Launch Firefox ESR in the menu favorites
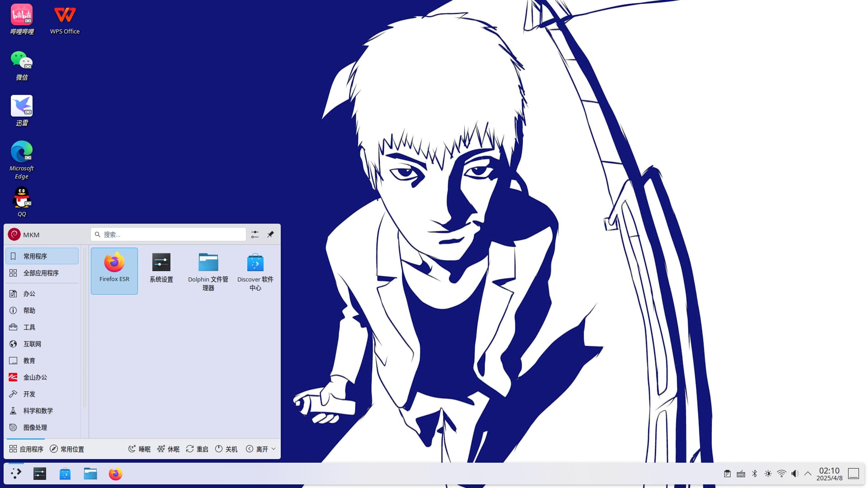The width and height of the screenshot is (868, 488). (x=114, y=271)
